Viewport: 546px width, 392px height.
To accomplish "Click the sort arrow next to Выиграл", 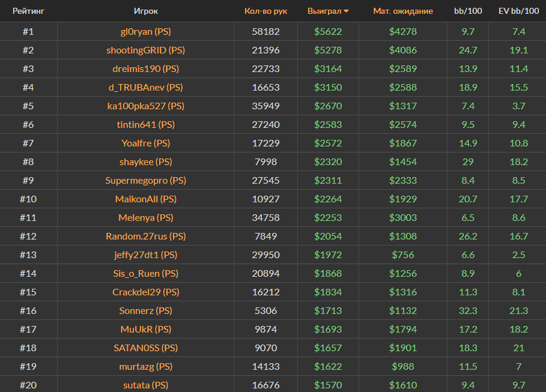I will (347, 11).
